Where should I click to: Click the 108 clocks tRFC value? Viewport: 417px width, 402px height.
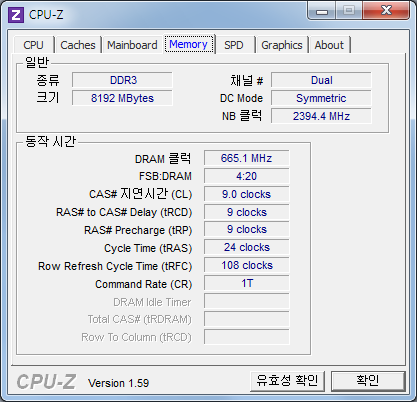247,265
